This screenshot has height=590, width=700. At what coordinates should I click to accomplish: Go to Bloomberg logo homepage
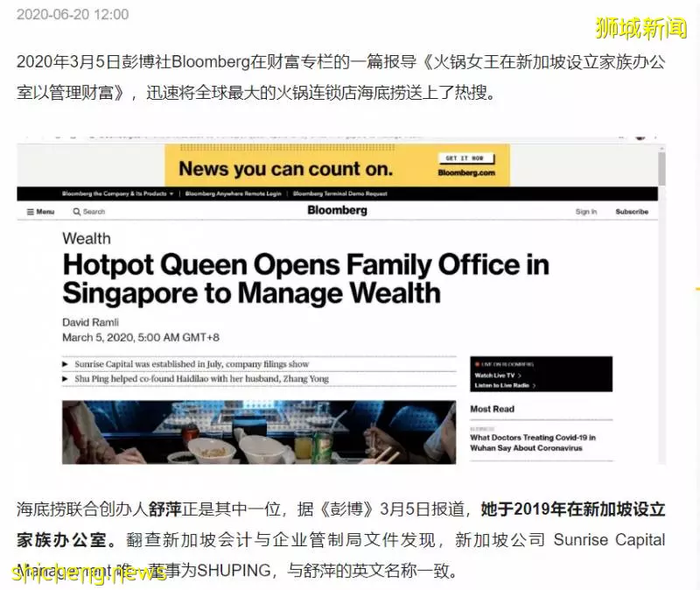tap(337, 210)
